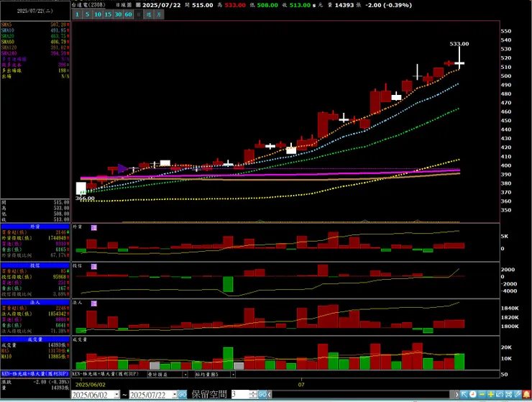
Task: Switch to the monthly (月) chart button
Action: [159, 14]
